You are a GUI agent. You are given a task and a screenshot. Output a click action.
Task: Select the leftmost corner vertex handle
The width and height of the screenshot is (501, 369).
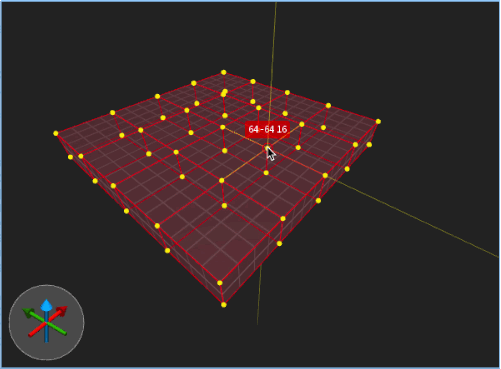coord(56,133)
